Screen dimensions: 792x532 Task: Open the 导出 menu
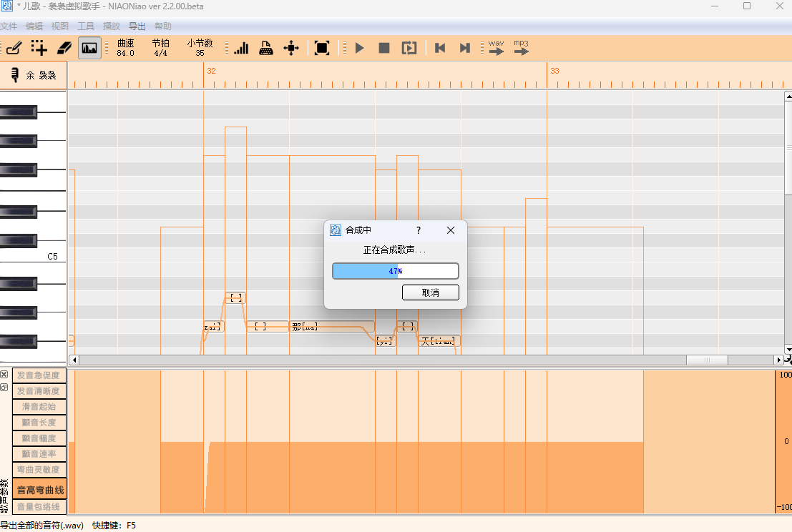point(137,26)
